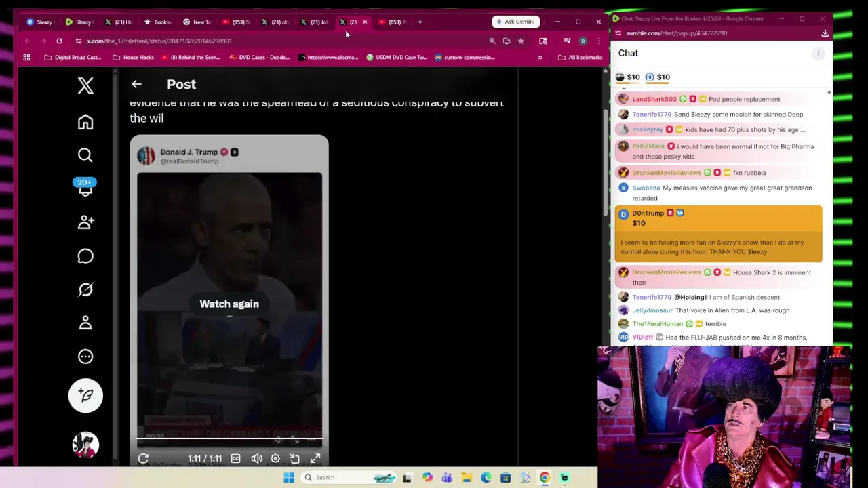Click the chat scrollbar
This screenshot has height=488, width=868.
pyautogui.click(x=829, y=217)
